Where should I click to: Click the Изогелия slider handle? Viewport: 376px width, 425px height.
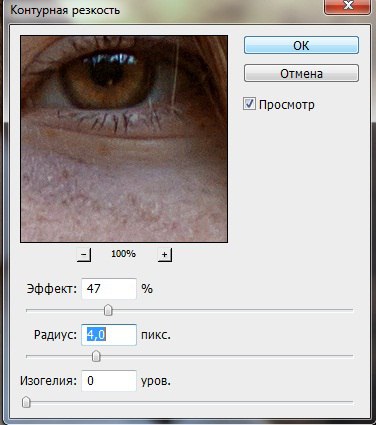click(26, 402)
